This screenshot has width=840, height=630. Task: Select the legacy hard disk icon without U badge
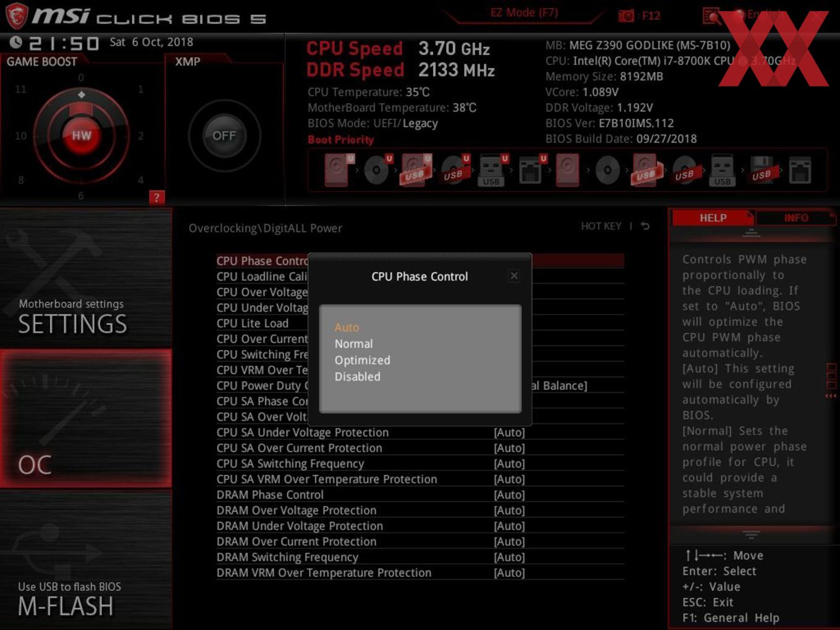coord(568,169)
